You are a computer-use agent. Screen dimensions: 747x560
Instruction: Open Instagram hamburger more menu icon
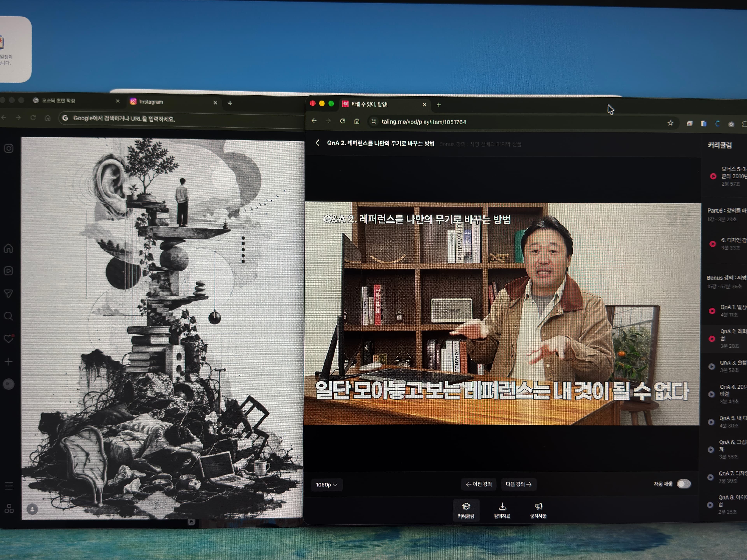[9, 486]
